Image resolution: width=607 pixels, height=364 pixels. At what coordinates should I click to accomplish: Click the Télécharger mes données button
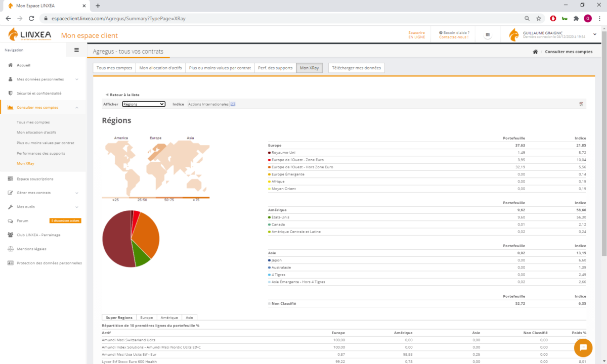pyautogui.click(x=357, y=68)
